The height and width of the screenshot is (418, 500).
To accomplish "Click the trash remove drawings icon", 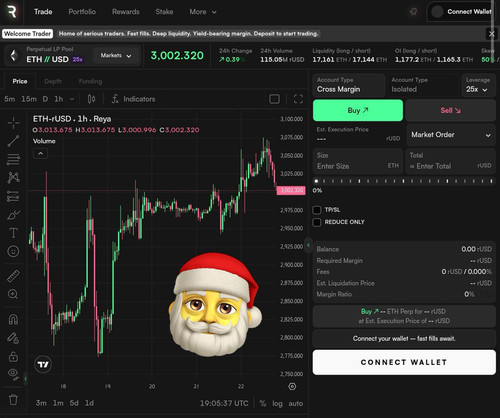I will tap(13, 399).
